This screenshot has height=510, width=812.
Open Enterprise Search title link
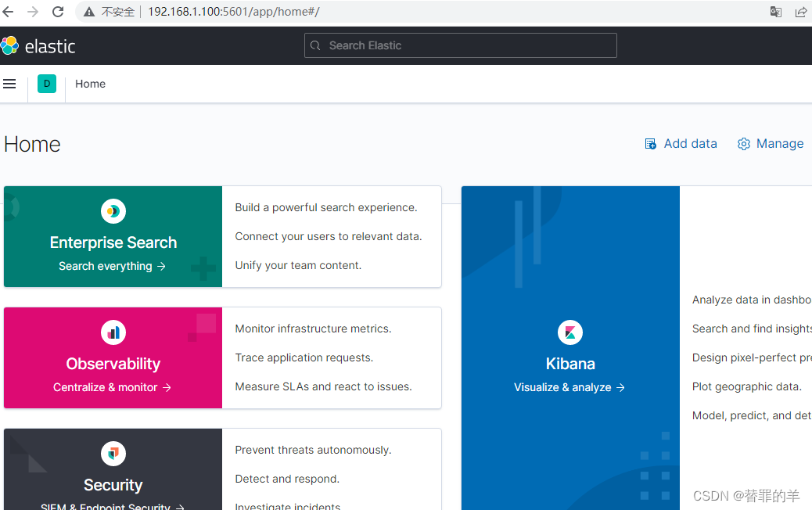tap(113, 242)
